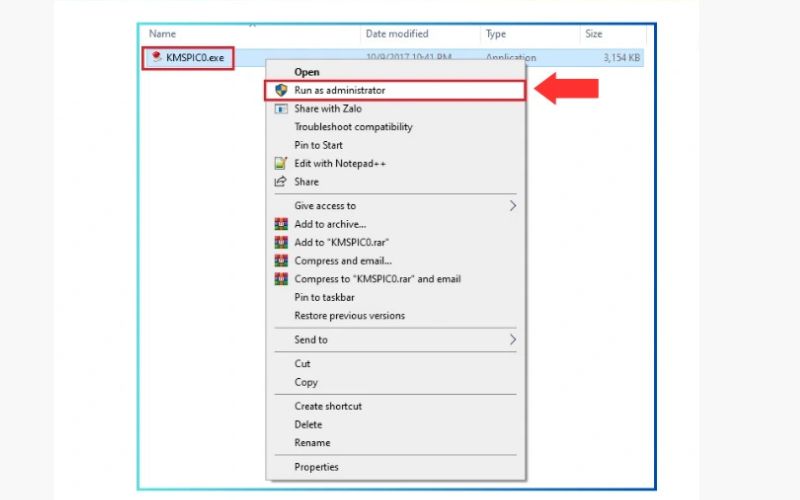
Task: Click the Share menu entry
Action: tap(306, 182)
